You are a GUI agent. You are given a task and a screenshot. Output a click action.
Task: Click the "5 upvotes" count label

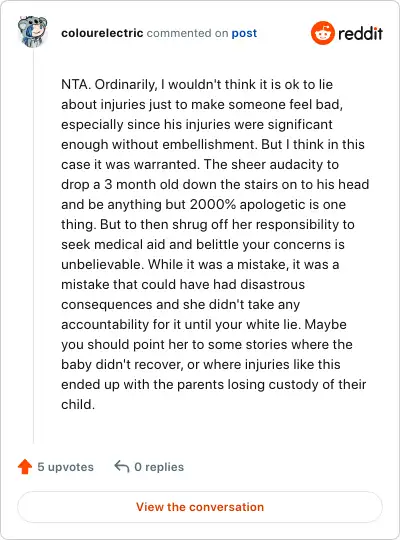(x=65, y=467)
